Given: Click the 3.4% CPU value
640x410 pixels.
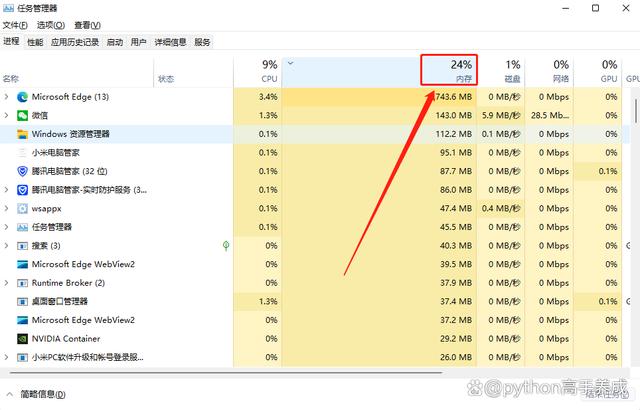Looking at the screenshot, I should (268, 97).
